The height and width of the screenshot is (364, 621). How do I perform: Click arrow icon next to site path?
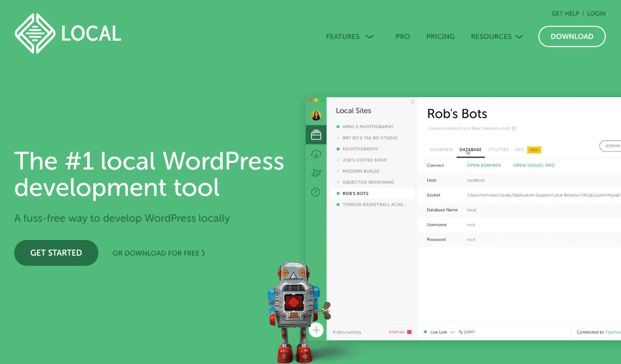[514, 129]
